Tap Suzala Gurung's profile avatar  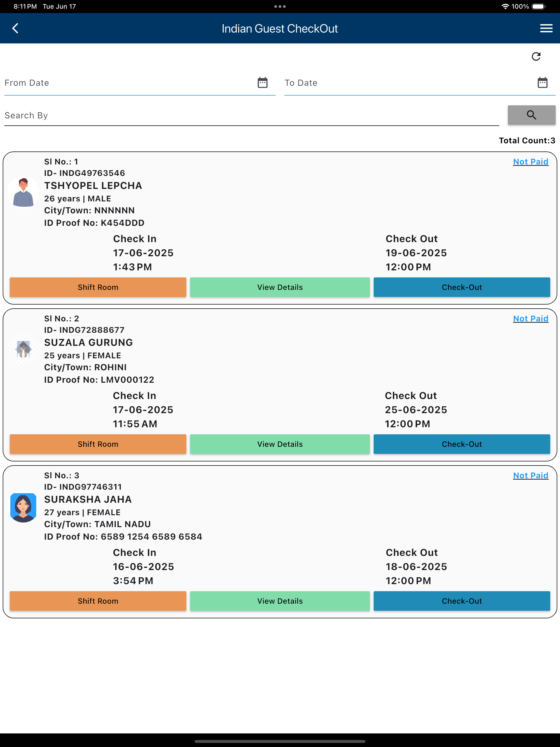(23, 349)
